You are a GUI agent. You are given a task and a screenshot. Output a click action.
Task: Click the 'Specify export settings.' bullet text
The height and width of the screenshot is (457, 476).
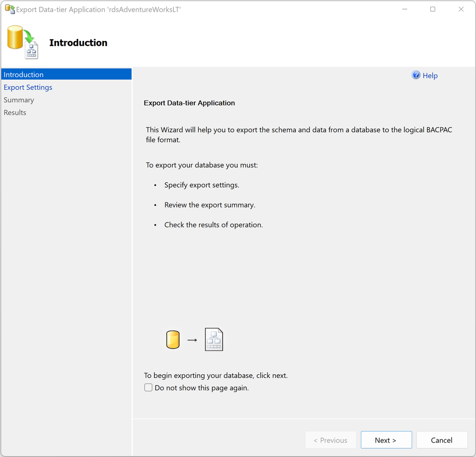point(202,185)
